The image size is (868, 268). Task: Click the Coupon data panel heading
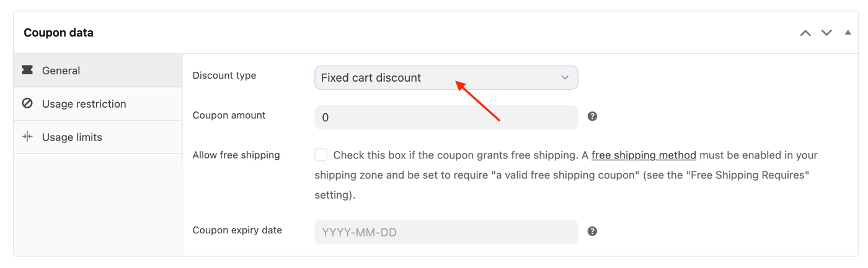[x=59, y=33]
